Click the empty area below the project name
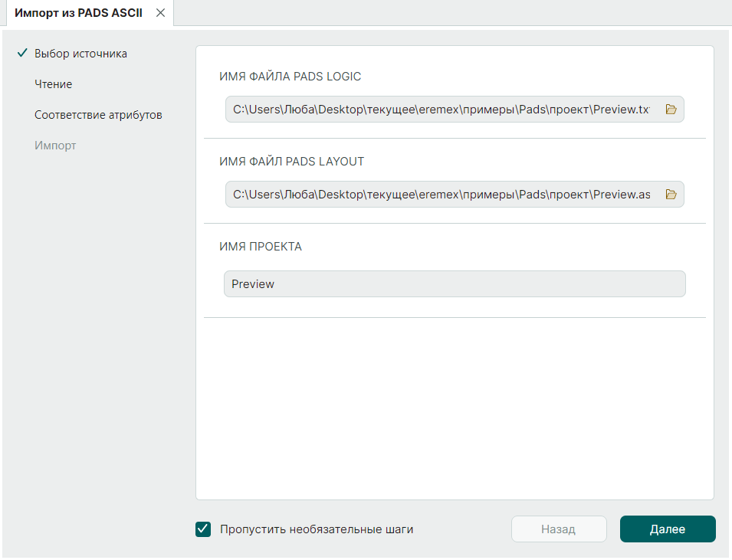This screenshot has width=732, height=560. pos(454,406)
